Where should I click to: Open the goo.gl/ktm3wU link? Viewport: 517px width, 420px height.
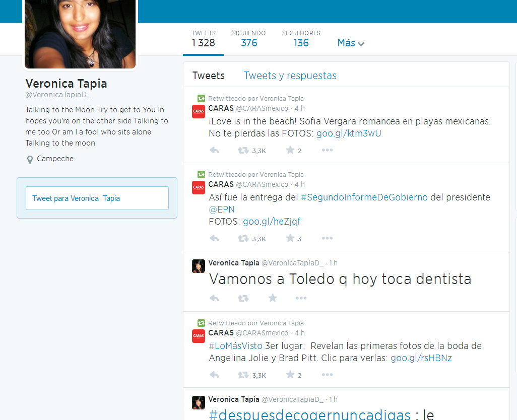[x=349, y=133]
